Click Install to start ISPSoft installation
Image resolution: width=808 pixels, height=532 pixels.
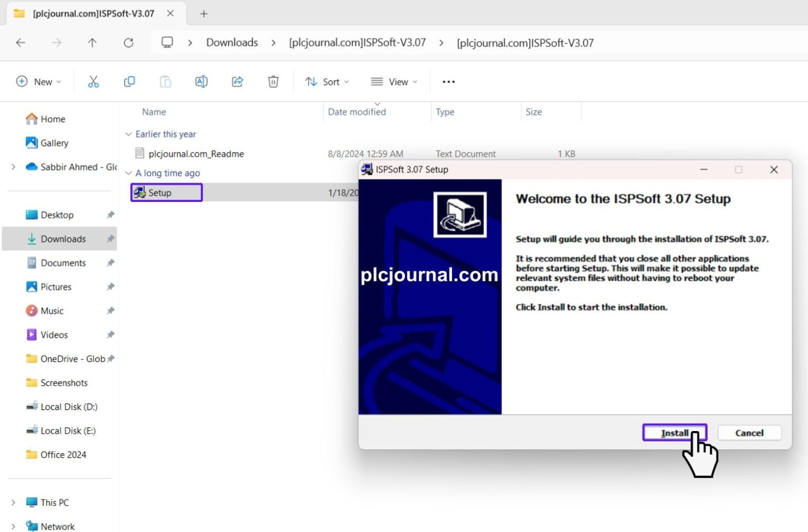(674, 433)
